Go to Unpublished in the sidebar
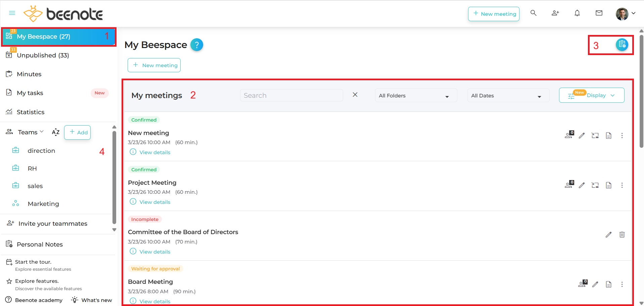644x306 pixels. [43, 55]
